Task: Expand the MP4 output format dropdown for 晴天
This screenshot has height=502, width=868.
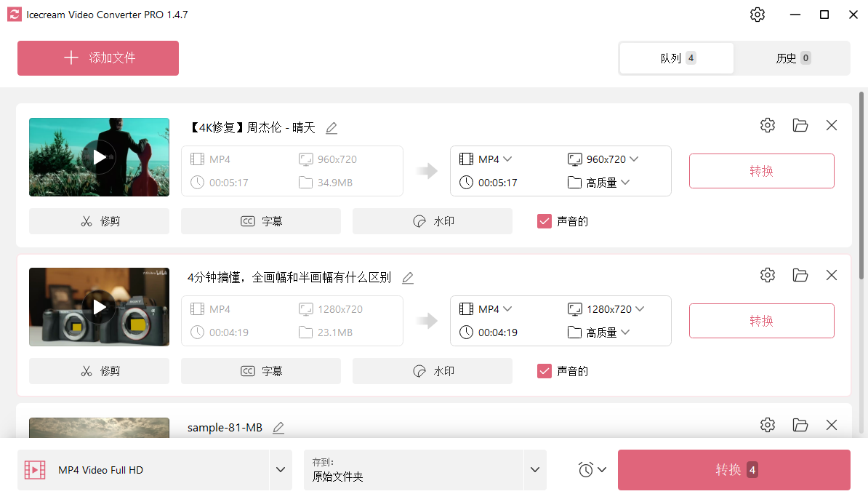Action: (x=495, y=159)
